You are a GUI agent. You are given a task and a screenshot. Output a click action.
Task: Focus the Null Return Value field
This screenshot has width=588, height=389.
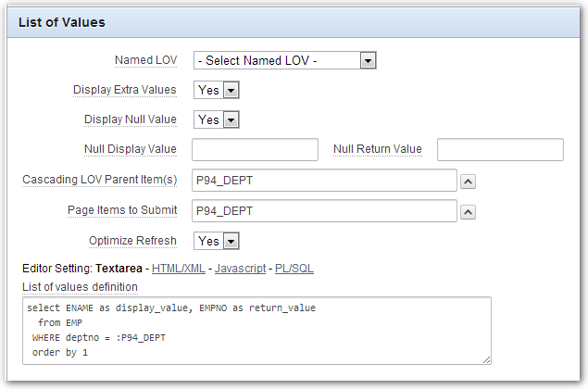[x=500, y=150]
